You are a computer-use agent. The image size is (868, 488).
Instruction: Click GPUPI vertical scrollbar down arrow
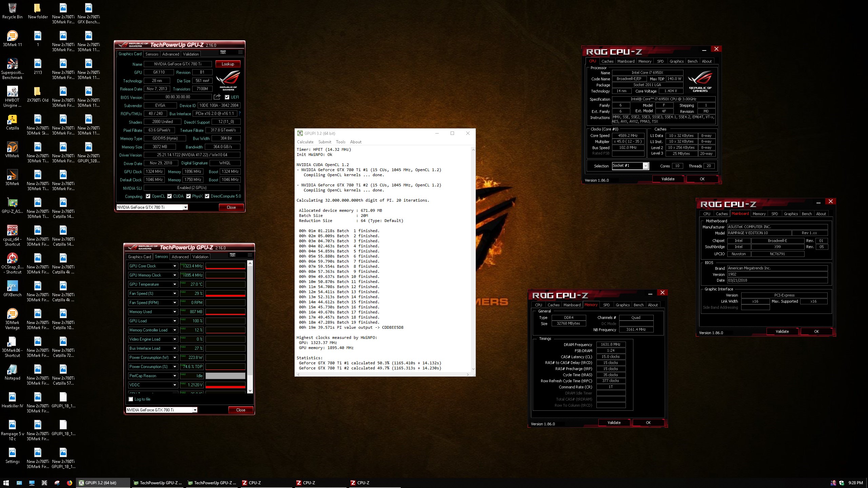pyautogui.click(x=473, y=369)
